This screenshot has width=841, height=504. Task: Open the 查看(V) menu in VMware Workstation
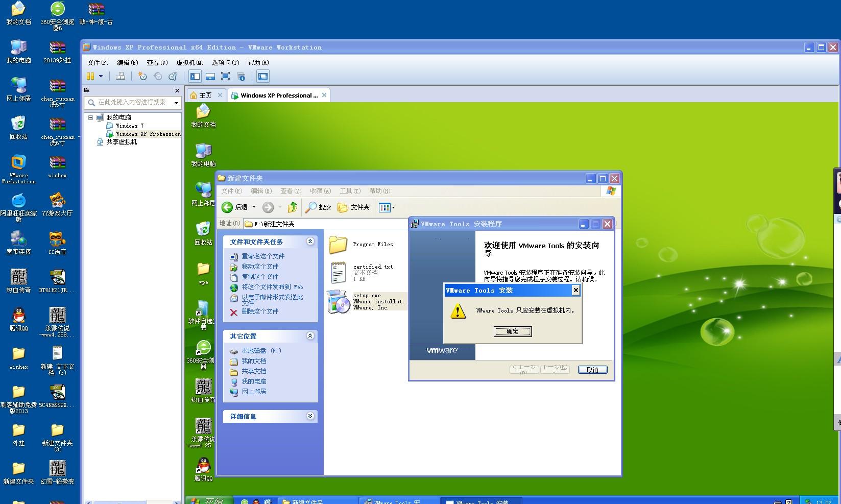coord(157,62)
